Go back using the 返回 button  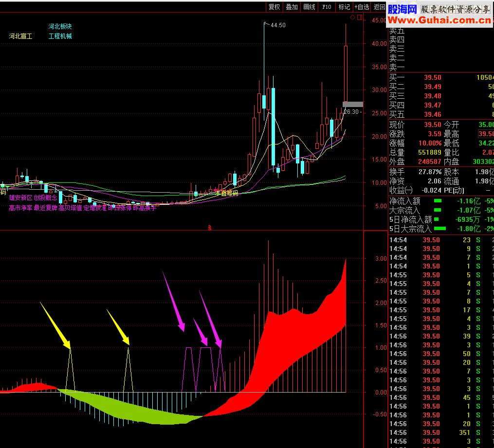coord(379,7)
